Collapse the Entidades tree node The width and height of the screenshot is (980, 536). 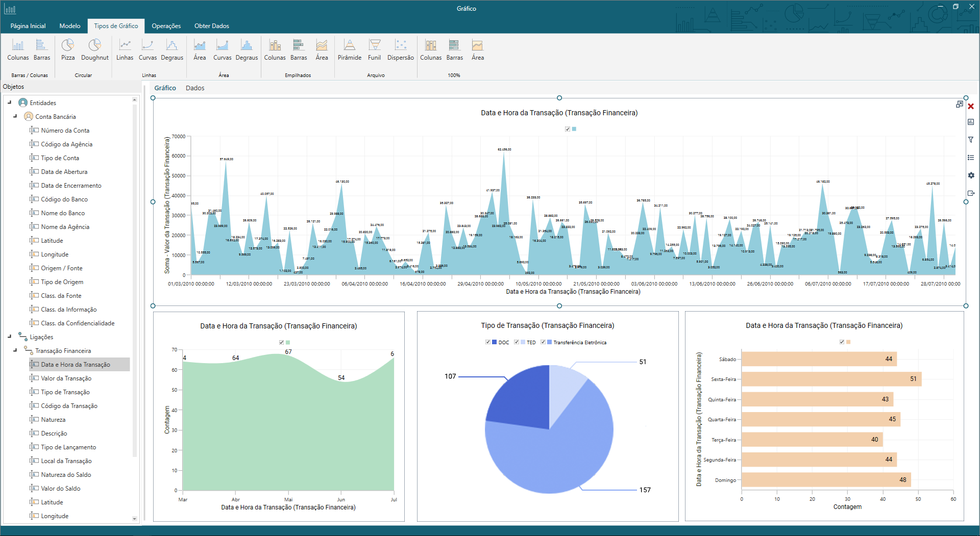tap(8, 103)
